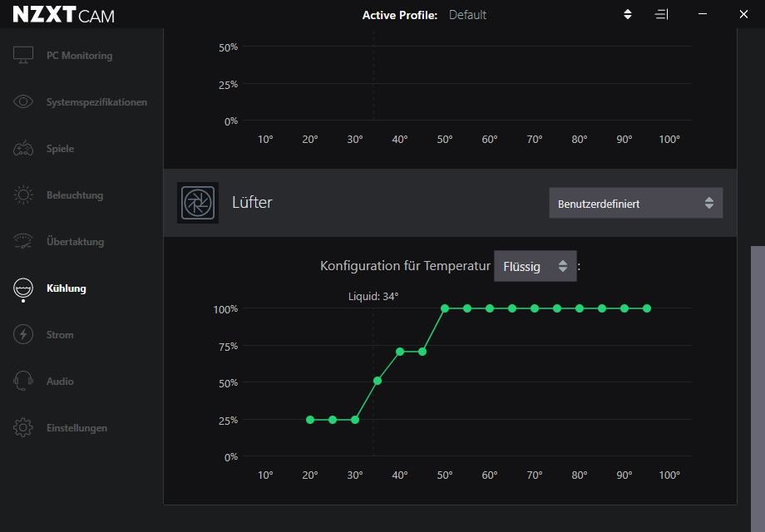
Task: Open PC Monitoring section
Action: [80, 56]
